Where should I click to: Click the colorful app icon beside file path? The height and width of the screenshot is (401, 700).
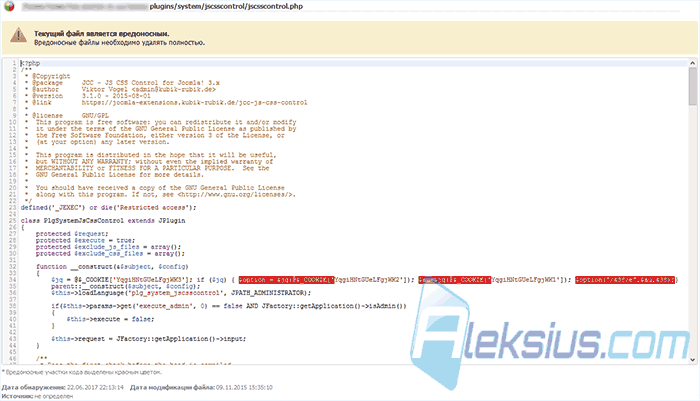click(x=9, y=6)
